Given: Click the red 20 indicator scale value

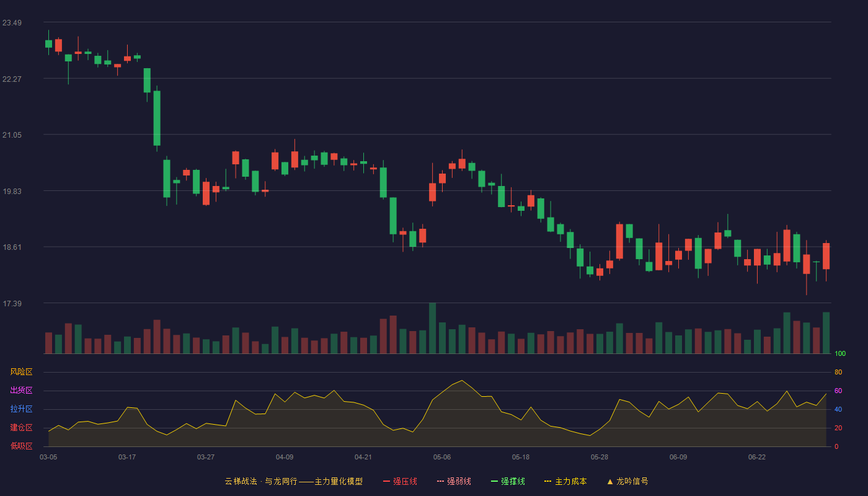Looking at the screenshot, I should tap(838, 428).
